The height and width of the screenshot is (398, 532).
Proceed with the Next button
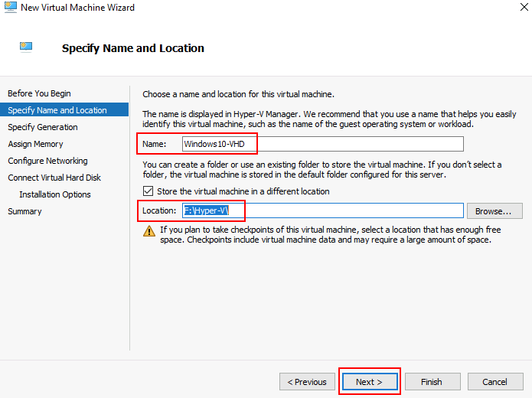click(369, 381)
